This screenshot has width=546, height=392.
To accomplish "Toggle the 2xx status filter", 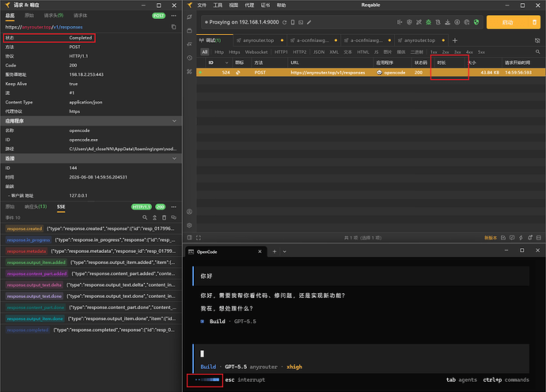I will 446,52.
